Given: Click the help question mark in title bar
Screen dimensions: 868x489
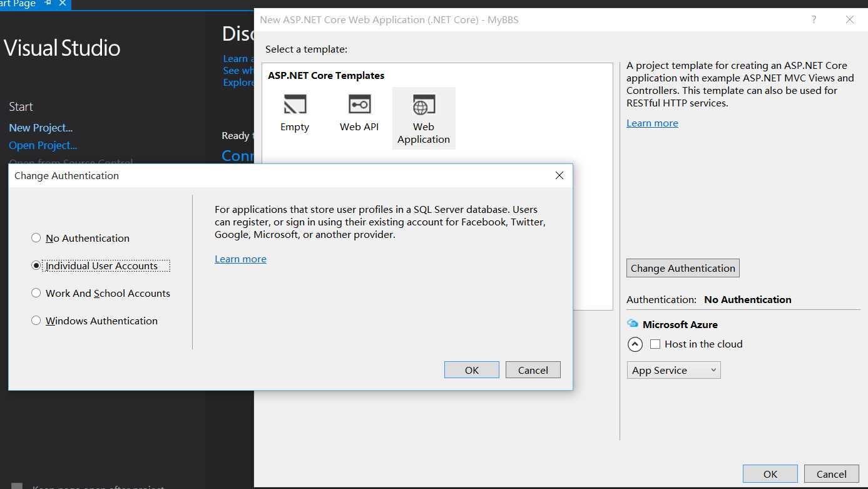Looking at the screenshot, I should 814,19.
